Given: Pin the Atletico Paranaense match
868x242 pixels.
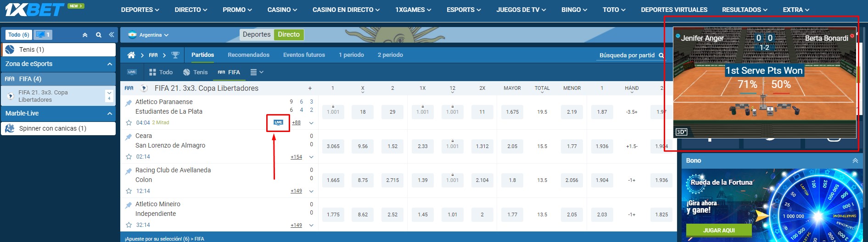Looking at the screenshot, I should [x=129, y=103].
